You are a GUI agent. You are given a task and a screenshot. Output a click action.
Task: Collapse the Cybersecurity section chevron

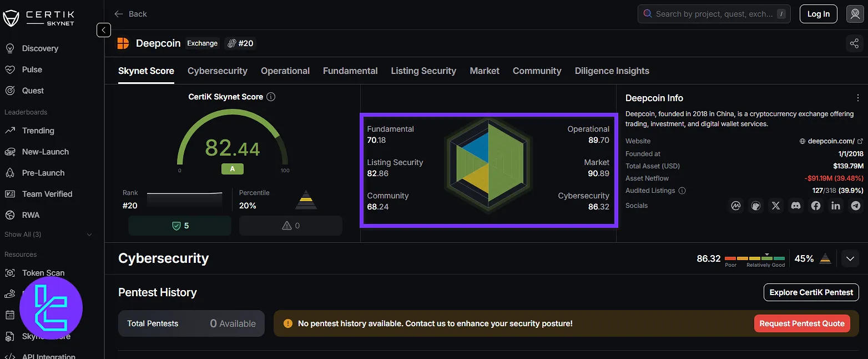[850, 258]
